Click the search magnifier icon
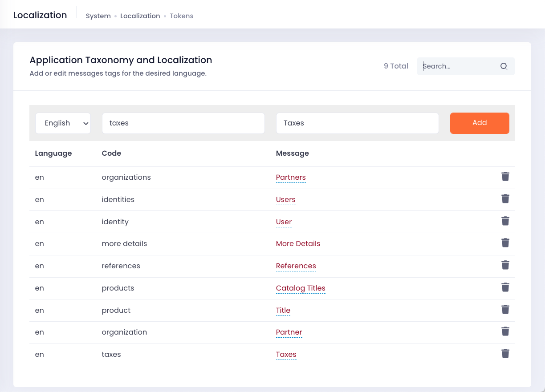The height and width of the screenshot is (392, 545). (504, 66)
